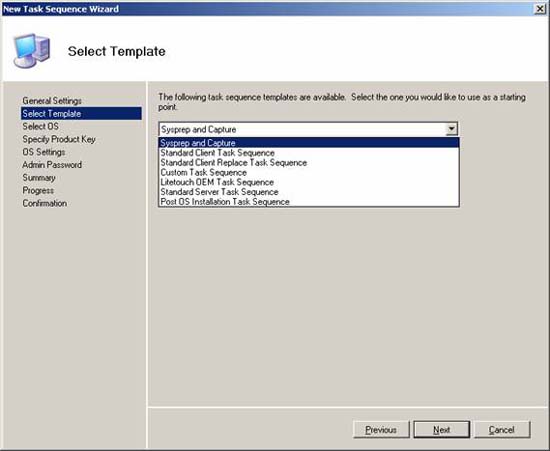Open the Summary step in sidebar
Viewport: 550px width, 451px height.
[x=39, y=178]
